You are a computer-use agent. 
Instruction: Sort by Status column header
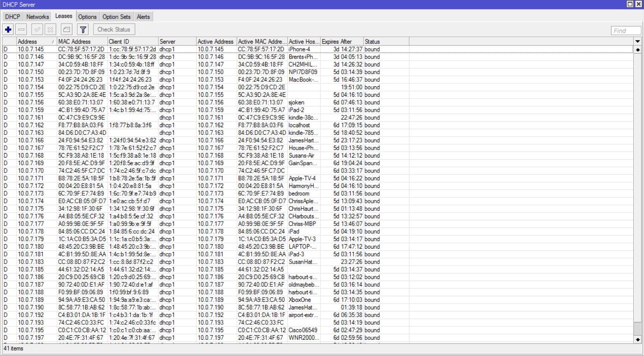386,42
